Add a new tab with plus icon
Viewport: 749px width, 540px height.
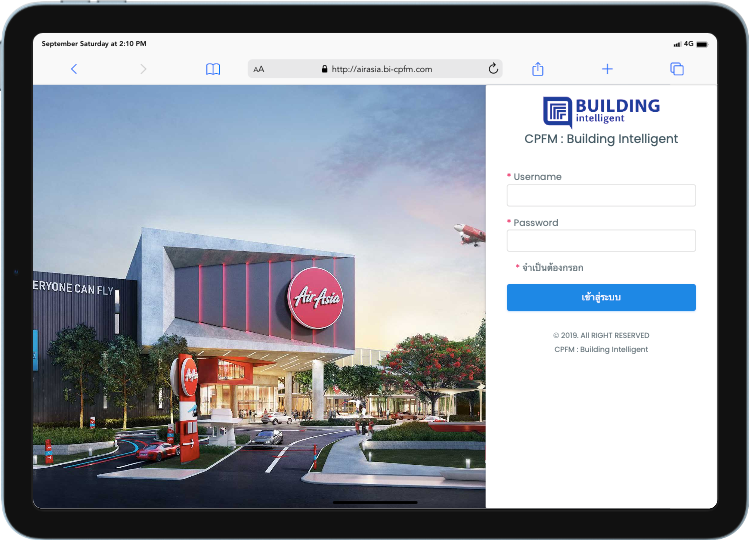pyautogui.click(x=607, y=69)
